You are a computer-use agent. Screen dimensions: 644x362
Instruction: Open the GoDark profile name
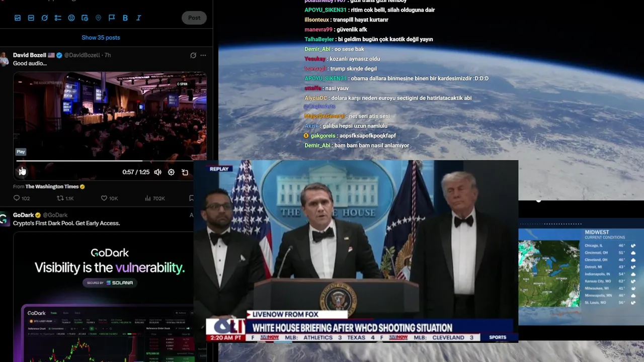pos(23,215)
